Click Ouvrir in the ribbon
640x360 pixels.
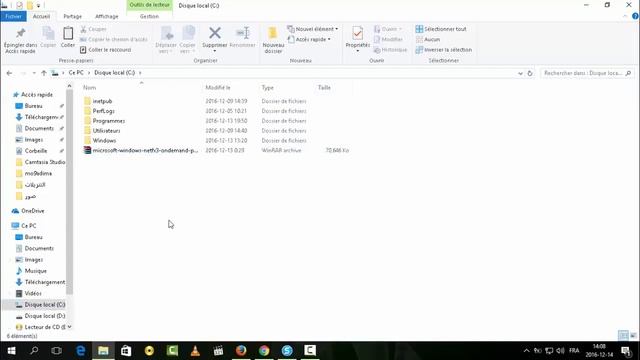388,29
